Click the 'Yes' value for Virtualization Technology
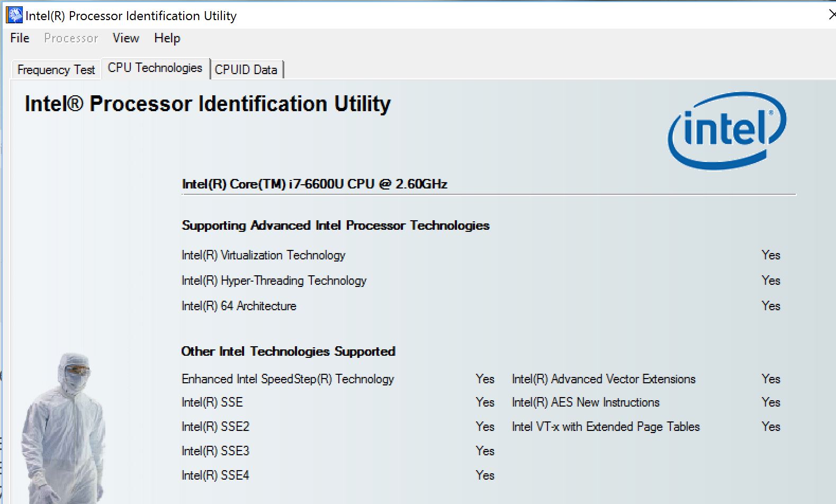The width and height of the screenshot is (836, 504). (771, 255)
